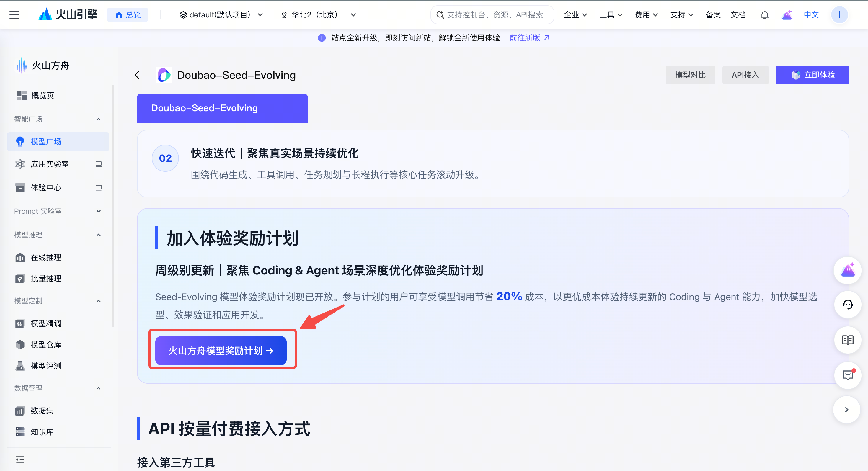This screenshot has width=868, height=471.
Task: Expand the floating panel right arrow
Action: click(x=846, y=410)
